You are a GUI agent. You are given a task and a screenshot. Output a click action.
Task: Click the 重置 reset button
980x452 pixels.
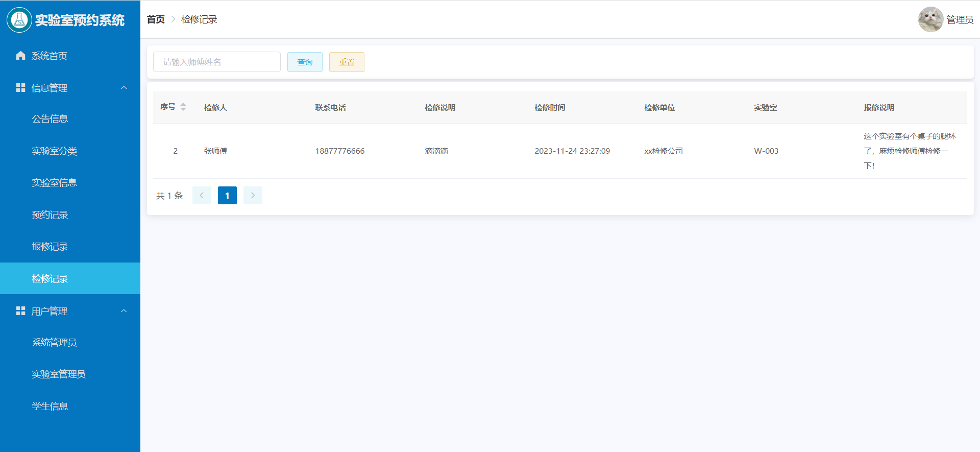coord(347,62)
